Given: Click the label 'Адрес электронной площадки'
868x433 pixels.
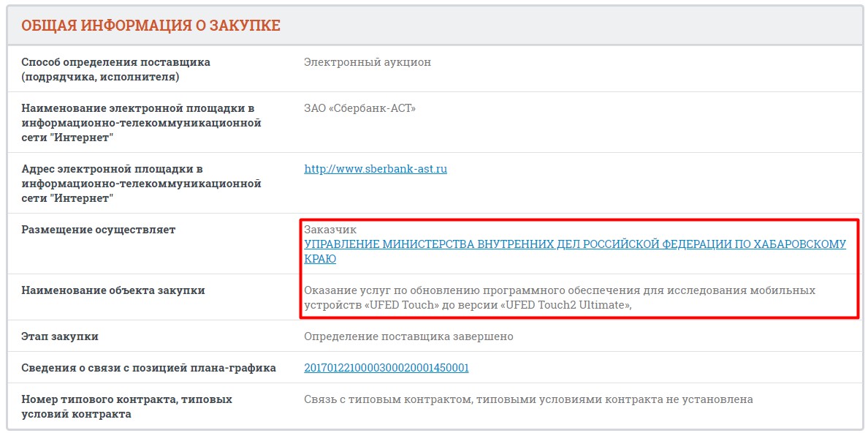Looking at the screenshot, I should click(x=141, y=183).
